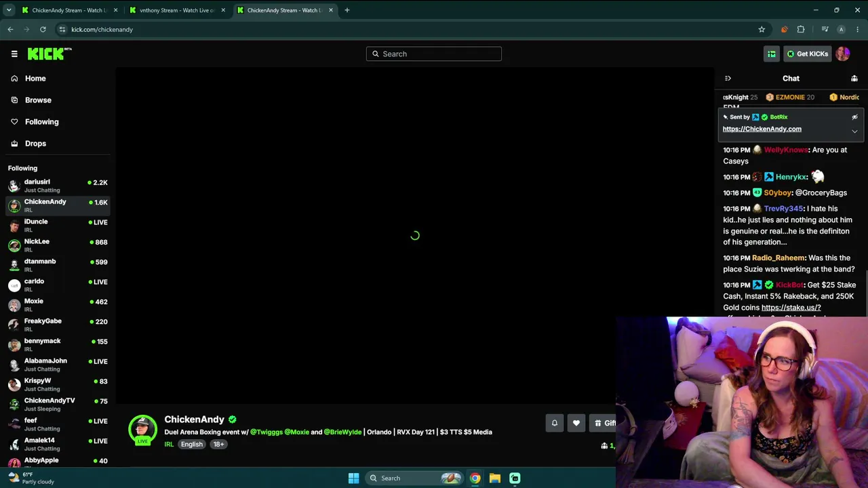This screenshot has height=488, width=868.
Task: Open NickLee channel from Following list
Action: 58,245
